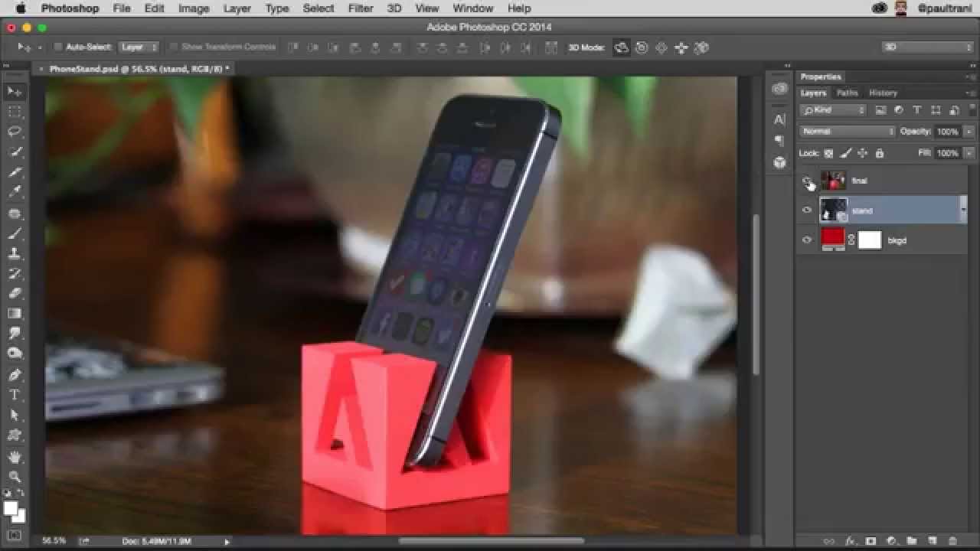Switch to the History tab
Screen dimensions: 980x551
pyautogui.click(x=883, y=93)
